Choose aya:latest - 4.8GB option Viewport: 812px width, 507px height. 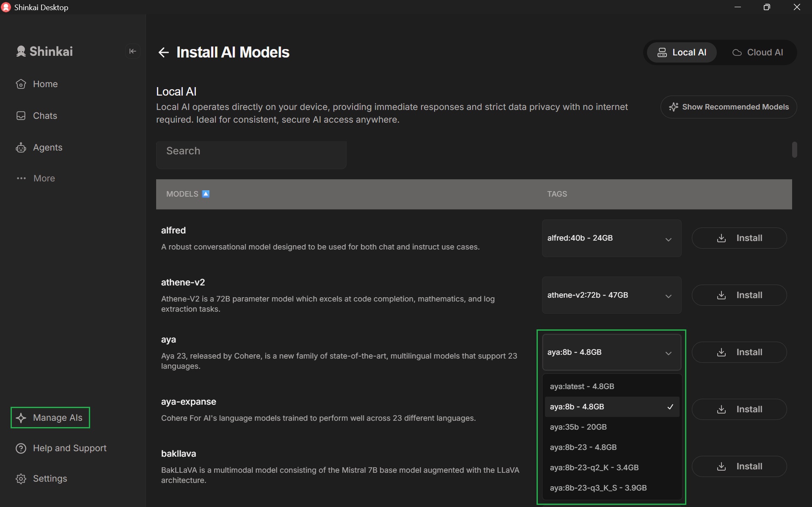[582, 386]
